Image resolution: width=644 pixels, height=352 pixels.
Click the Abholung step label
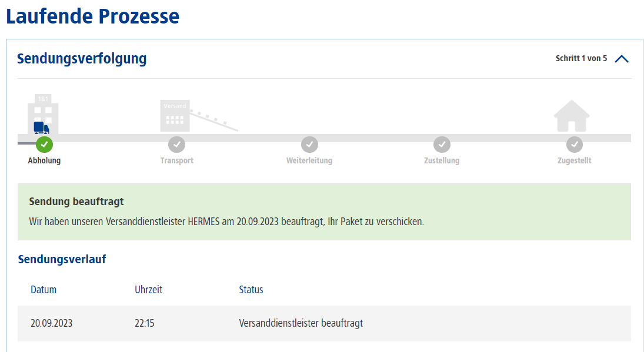click(x=44, y=160)
